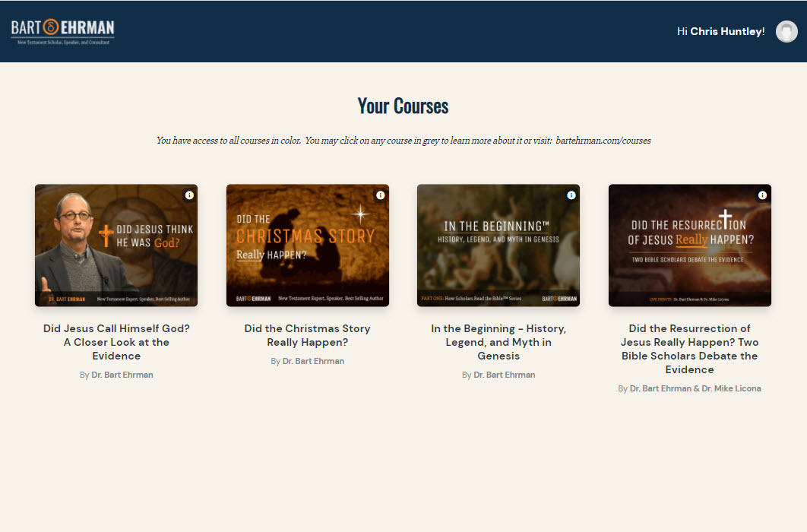Open Did Jesus Call Himself God title link
Screen dimensions: 807x532
116,342
